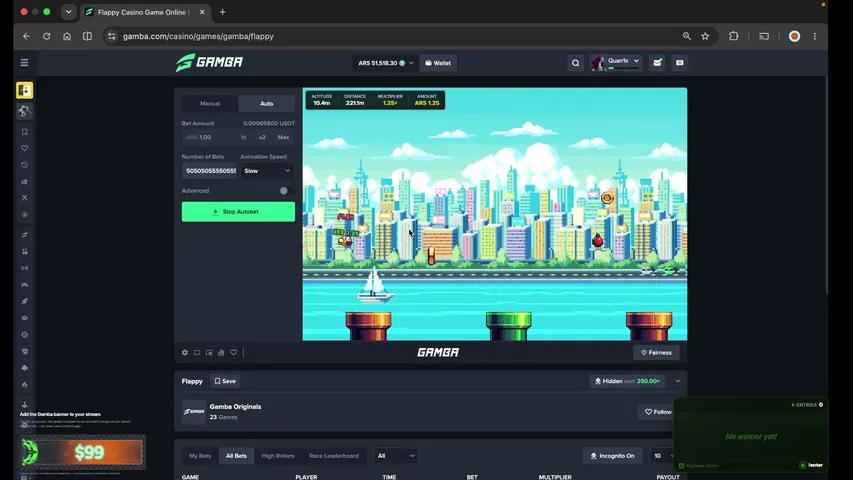Click the browser address bar URL

click(x=198, y=36)
